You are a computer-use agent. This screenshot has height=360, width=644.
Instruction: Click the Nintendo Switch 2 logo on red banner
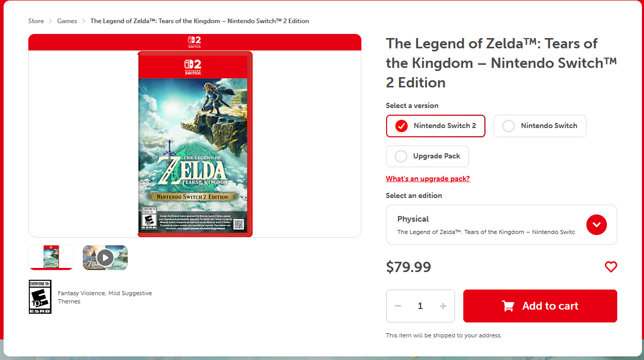(195, 42)
